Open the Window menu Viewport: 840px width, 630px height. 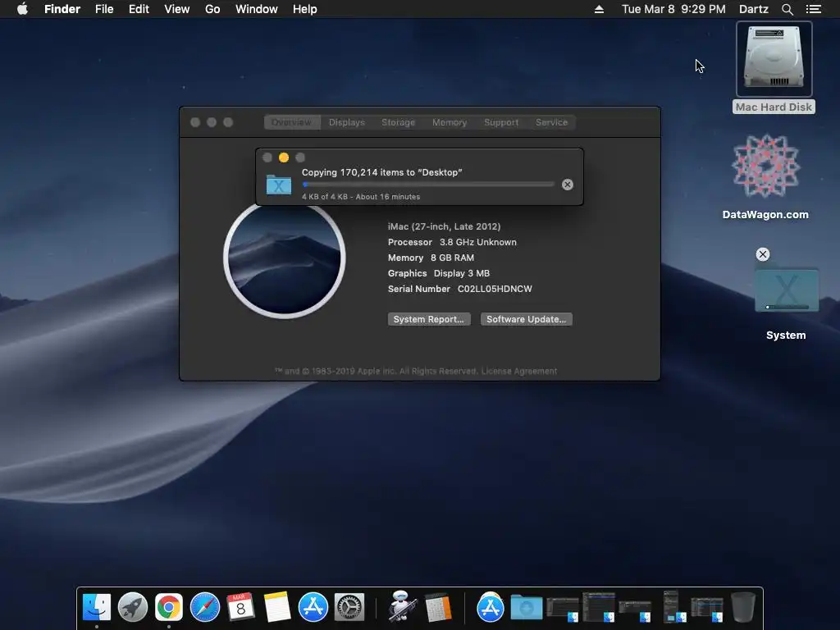pos(257,9)
